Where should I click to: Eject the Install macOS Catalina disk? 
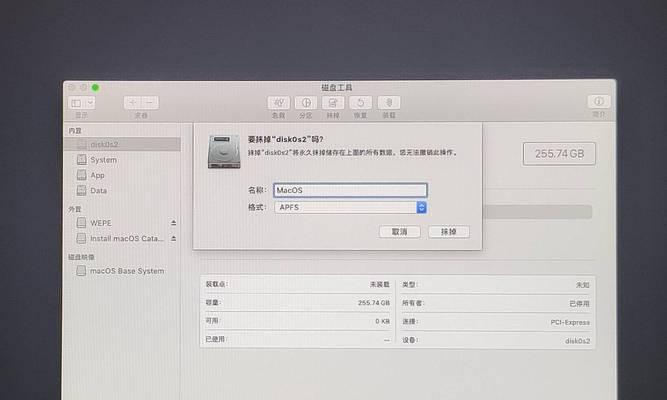174,238
